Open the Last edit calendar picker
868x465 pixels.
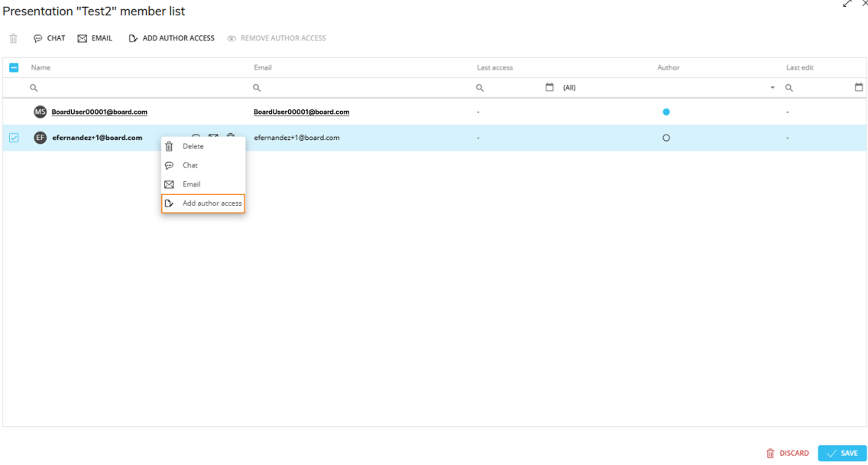859,87
